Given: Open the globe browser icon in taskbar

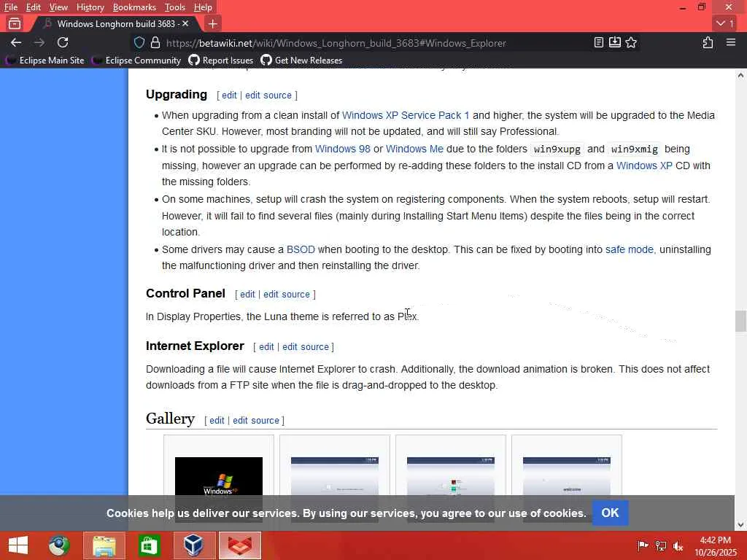Looking at the screenshot, I should pos(59,545).
